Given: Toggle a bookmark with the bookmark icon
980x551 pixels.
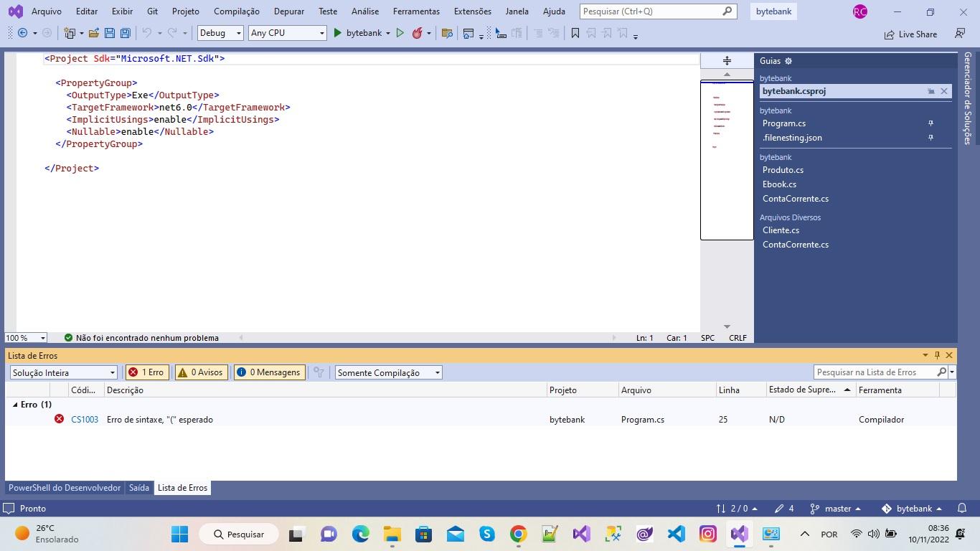Looking at the screenshot, I should (x=575, y=33).
